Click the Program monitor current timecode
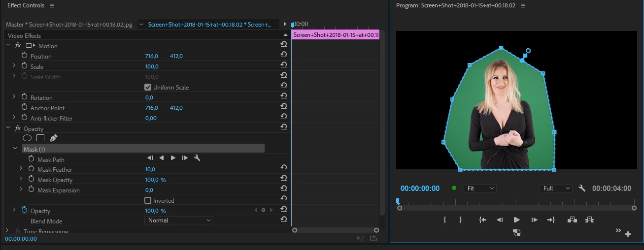The width and height of the screenshot is (644, 250). [420, 188]
